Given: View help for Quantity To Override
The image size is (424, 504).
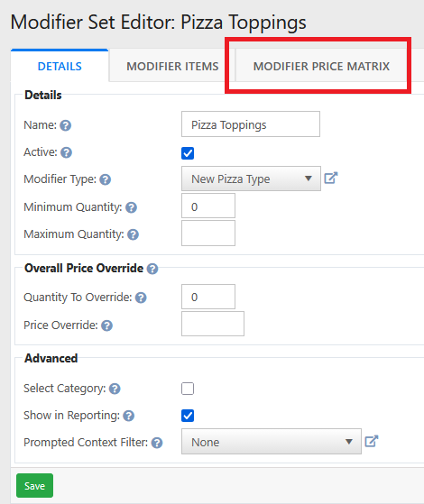Looking at the screenshot, I should click(x=141, y=298).
